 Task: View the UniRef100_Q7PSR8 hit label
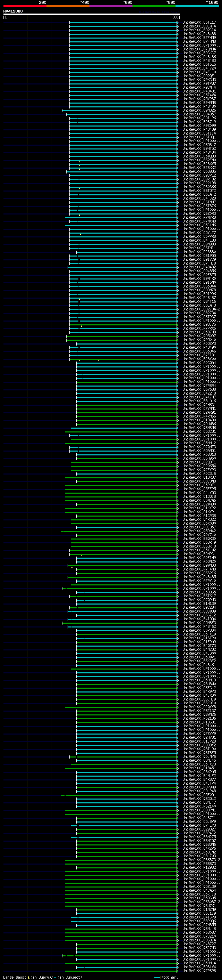[x=199, y=971]
